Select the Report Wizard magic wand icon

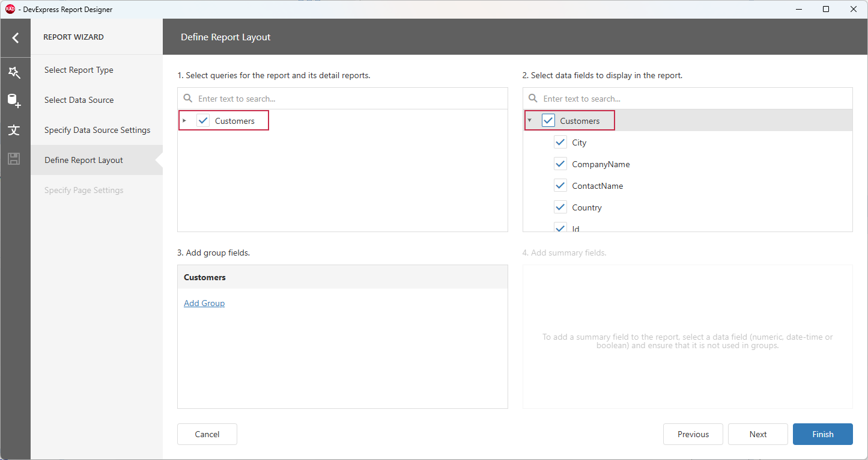15,72
